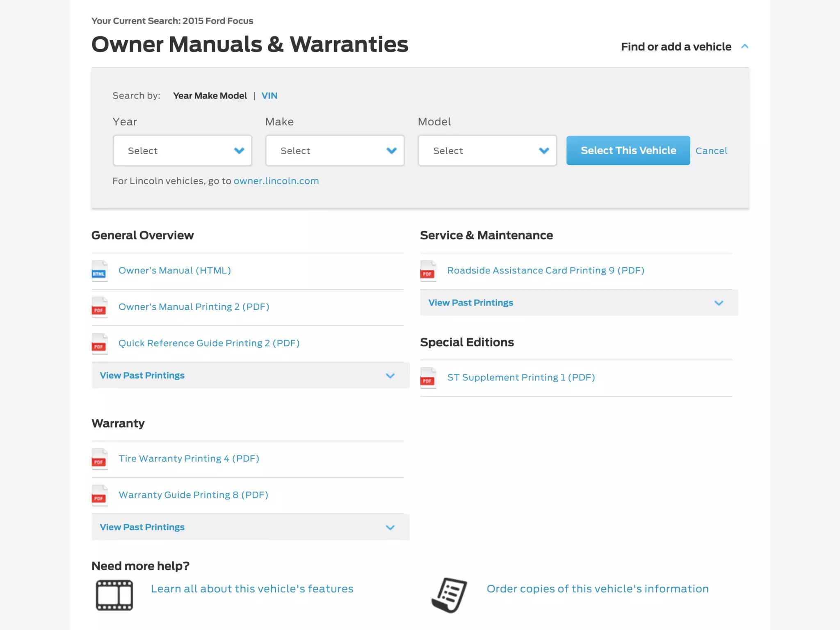The height and width of the screenshot is (630, 840).
Task: Click PDF icon for Tire Warranty
Action: pos(99,459)
